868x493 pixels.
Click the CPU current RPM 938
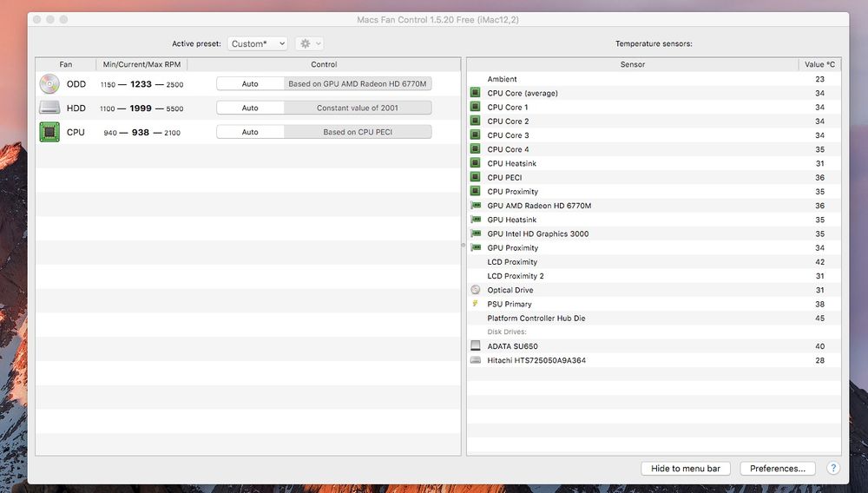pyautogui.click(x=141, y=132)
